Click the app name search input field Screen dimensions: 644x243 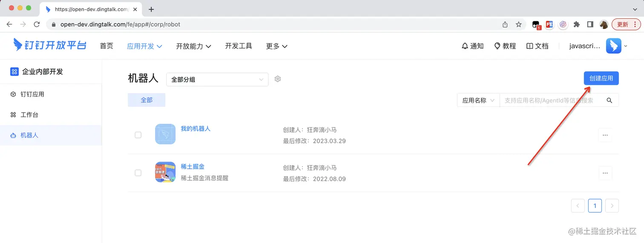tap(552, 100)
